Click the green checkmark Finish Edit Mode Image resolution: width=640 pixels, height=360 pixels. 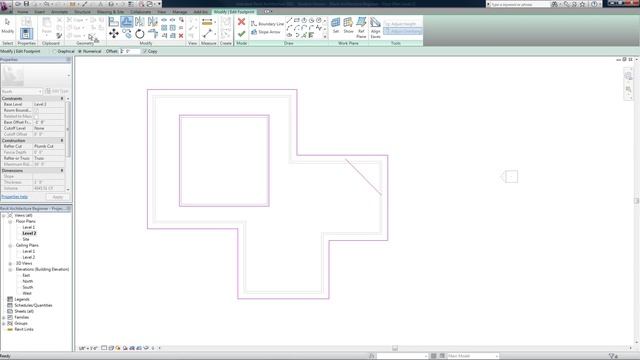point(241,33)
